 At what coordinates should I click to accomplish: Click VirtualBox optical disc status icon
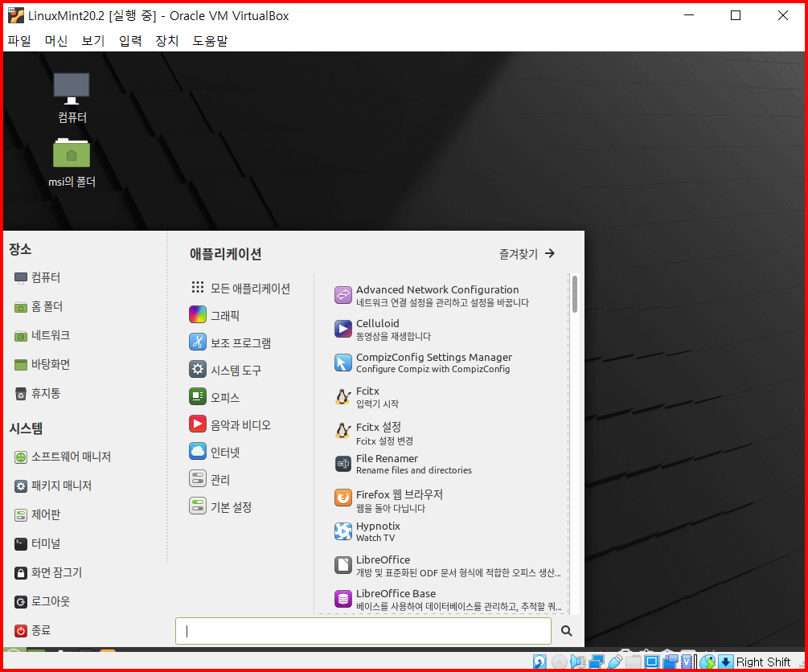click(559, 662)
